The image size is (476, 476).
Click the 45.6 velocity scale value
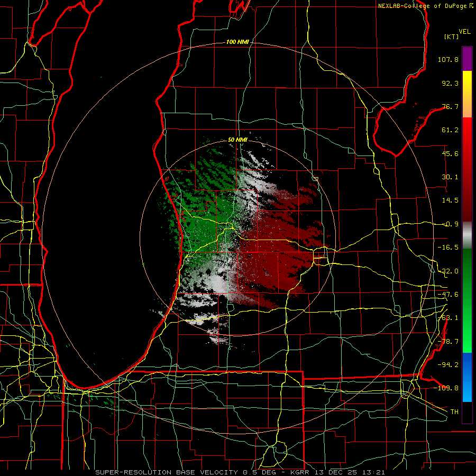click(x=450, y=153)
